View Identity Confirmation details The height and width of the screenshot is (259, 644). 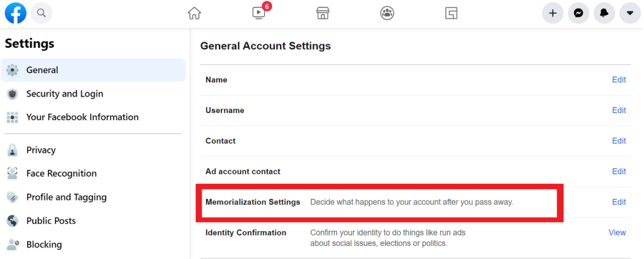pyautogui.click(x=617, y=233)
